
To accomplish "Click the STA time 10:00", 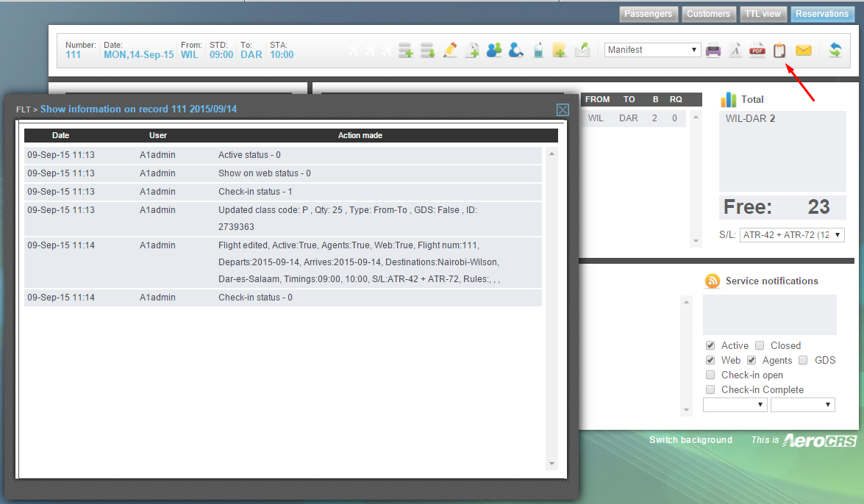I will pos(282,54).
